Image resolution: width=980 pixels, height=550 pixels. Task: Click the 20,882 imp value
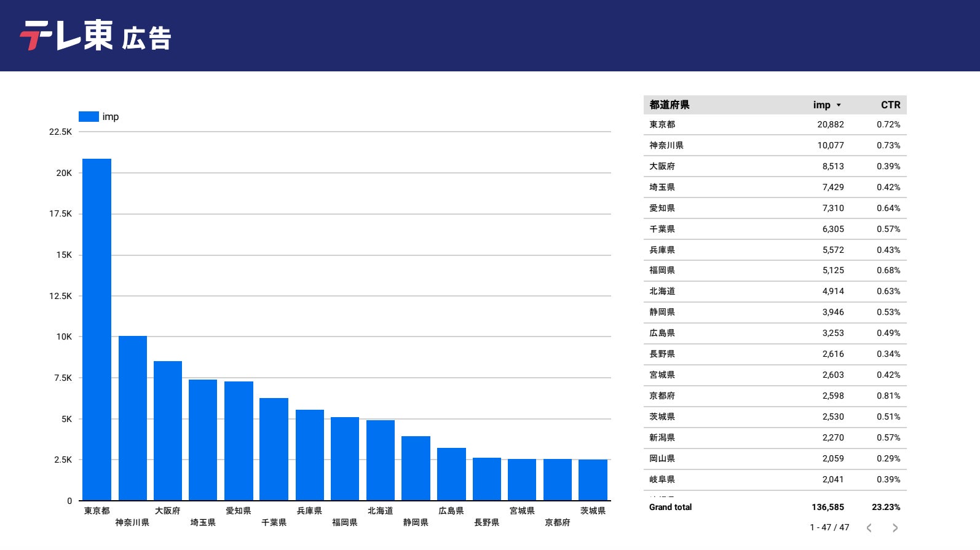(830, 124)
